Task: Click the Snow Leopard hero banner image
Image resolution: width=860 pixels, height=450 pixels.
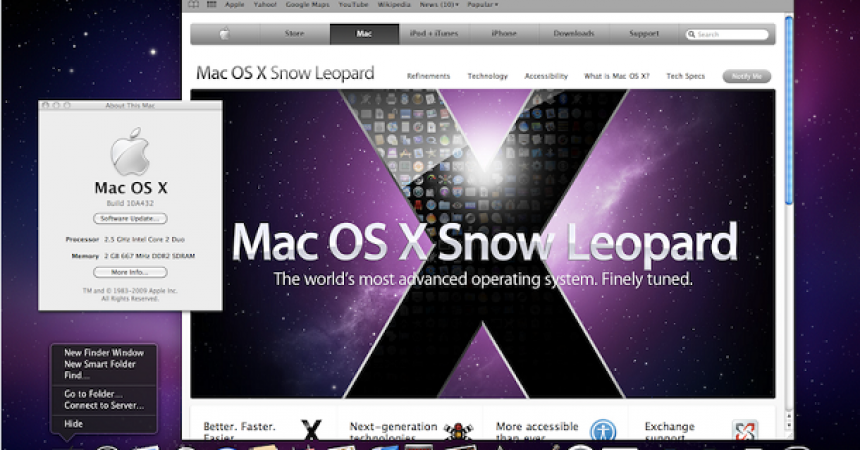Action: coord(483,244)
